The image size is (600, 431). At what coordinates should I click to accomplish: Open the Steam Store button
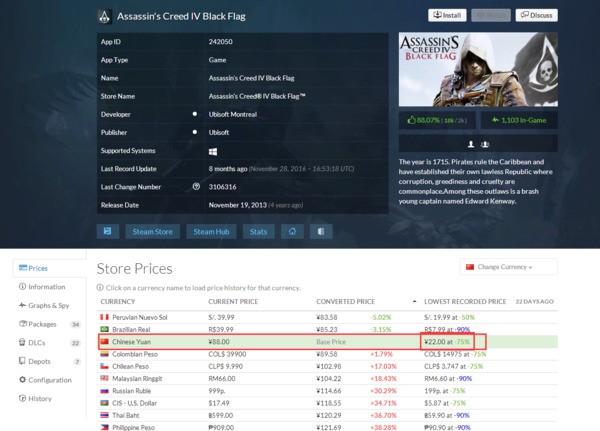click(x=152, y=232)
